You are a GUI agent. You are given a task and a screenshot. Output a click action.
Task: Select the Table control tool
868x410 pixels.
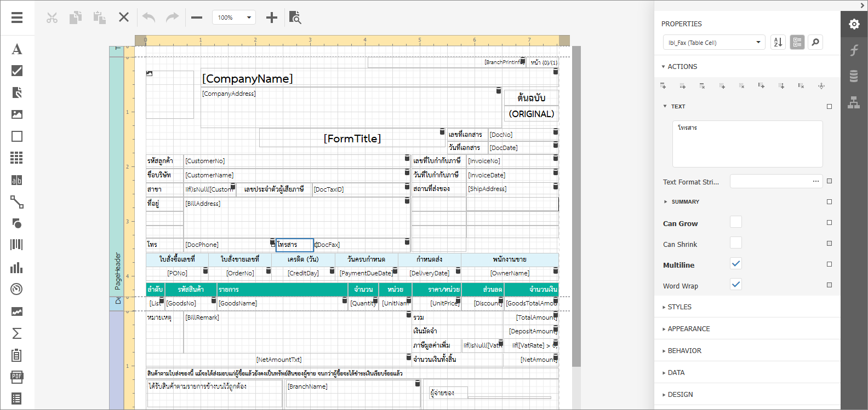tap(17, 158)
